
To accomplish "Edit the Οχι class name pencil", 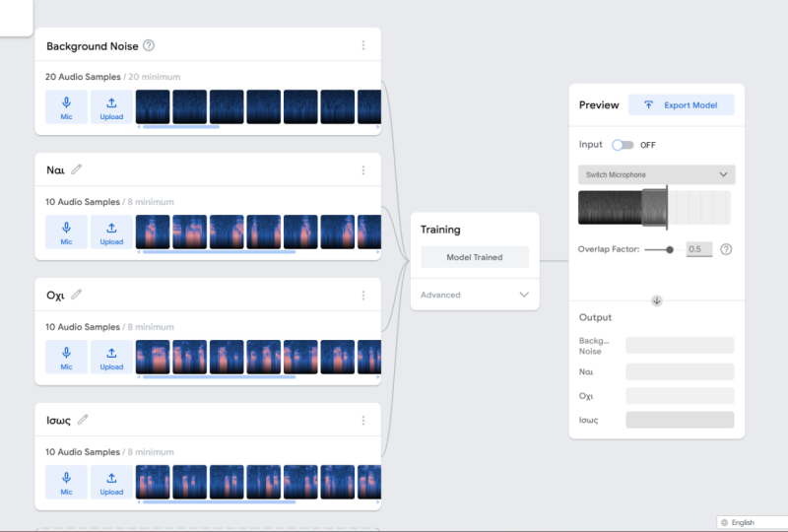I will coord(76,295).
